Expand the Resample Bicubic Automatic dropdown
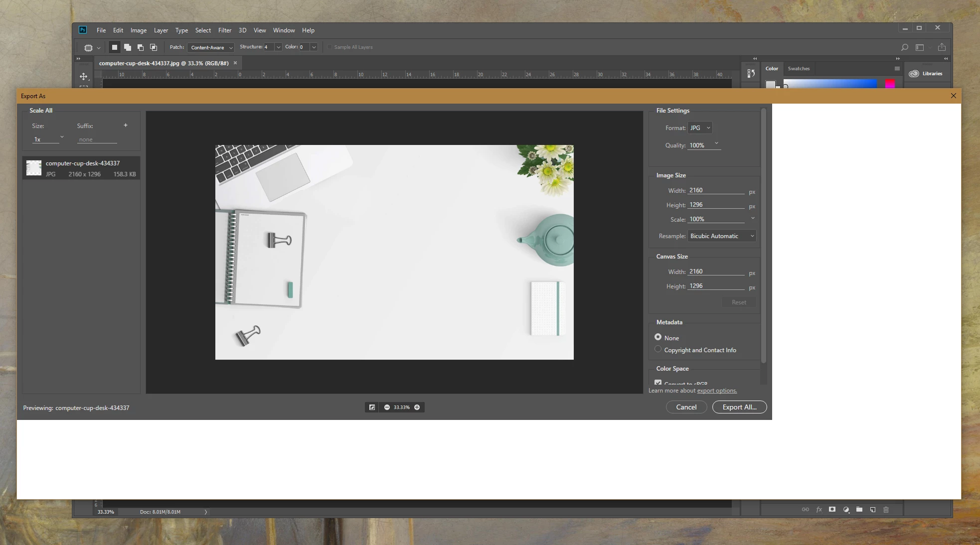 [x=721, y=236]
